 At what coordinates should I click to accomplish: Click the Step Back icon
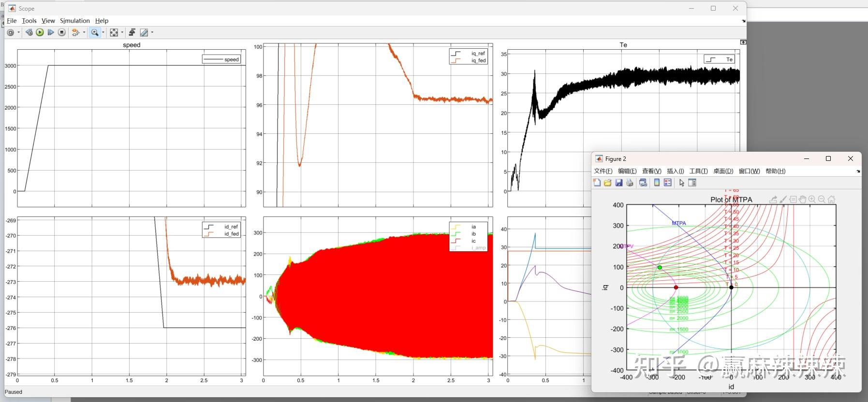click(x=29, y=32)
